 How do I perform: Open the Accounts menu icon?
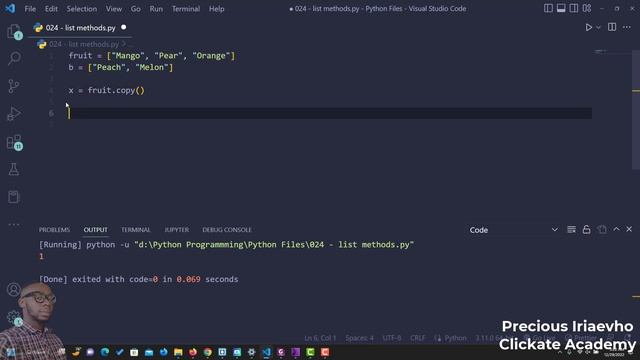(x=13, y=289)
